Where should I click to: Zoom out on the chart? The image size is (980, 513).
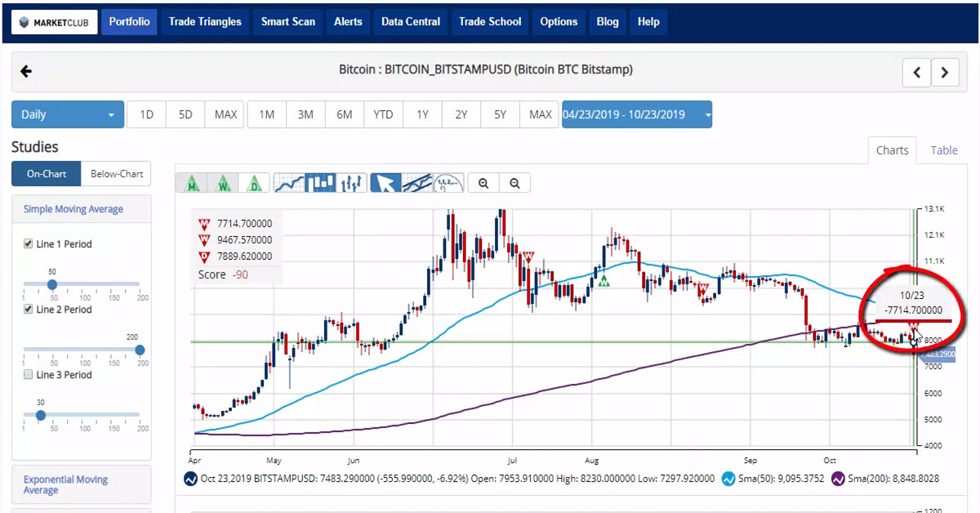[x=514, y=183]
